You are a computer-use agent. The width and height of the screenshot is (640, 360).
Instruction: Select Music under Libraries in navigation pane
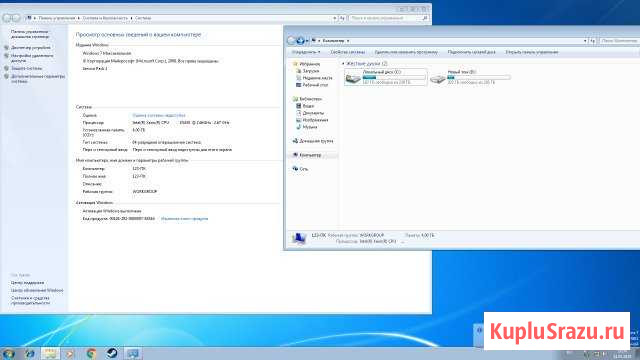click(309, 127)
